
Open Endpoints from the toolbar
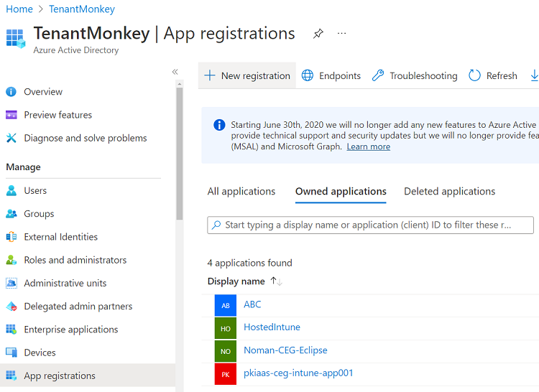(331, 75)
